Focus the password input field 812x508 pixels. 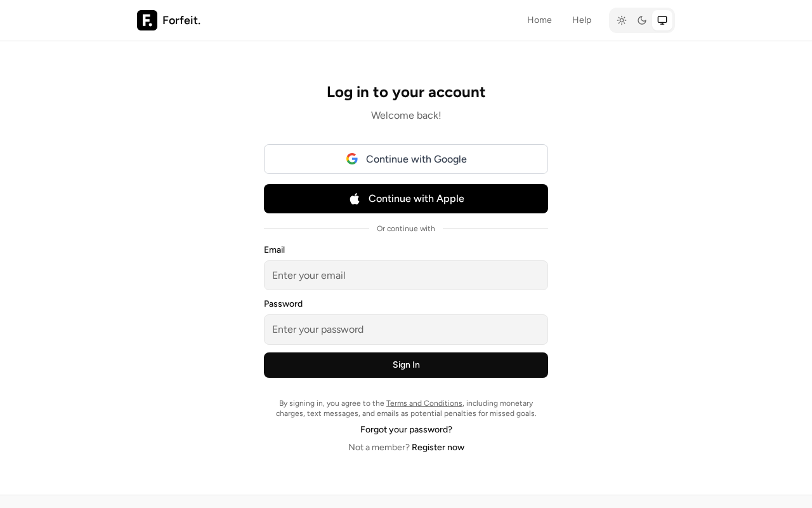(406, 330)
